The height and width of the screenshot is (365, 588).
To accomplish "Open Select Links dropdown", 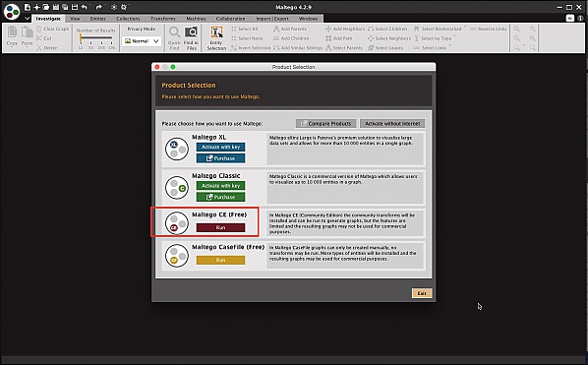I will [x=432, y=48].
